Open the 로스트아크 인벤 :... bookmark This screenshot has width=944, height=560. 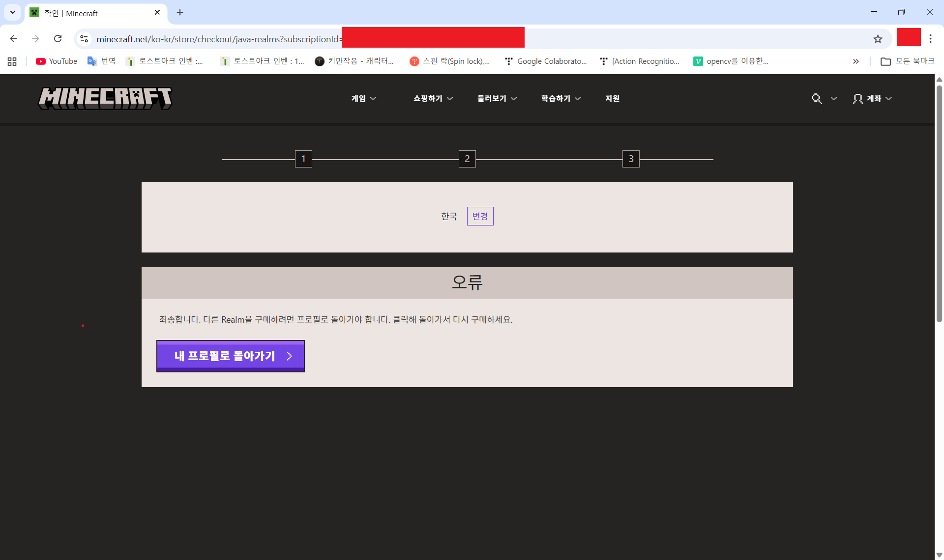click(165, 61)
